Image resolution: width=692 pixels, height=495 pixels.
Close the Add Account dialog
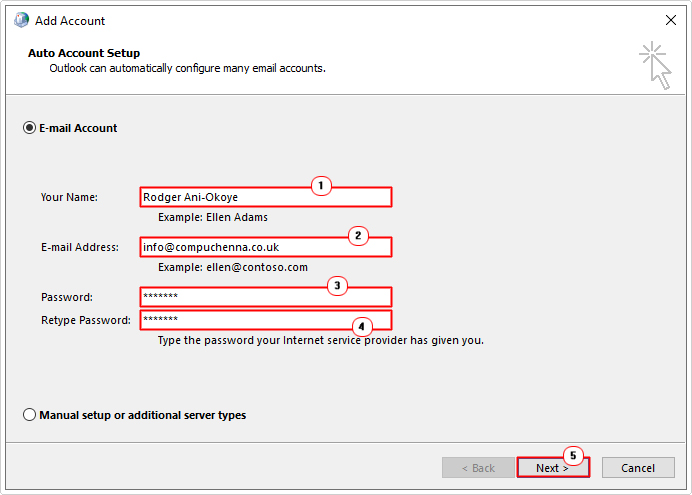click(671, 20)
